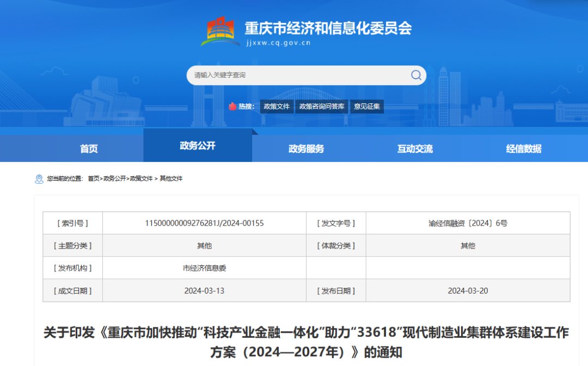Switch to the 政务服务 navigation tab

[x=307, y=148]
